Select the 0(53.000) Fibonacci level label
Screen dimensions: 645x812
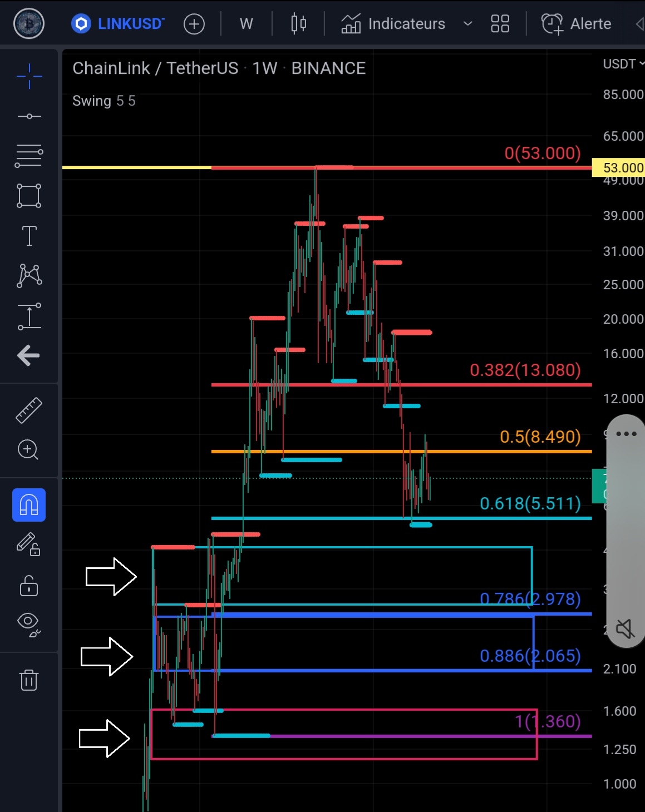[543, 153]
